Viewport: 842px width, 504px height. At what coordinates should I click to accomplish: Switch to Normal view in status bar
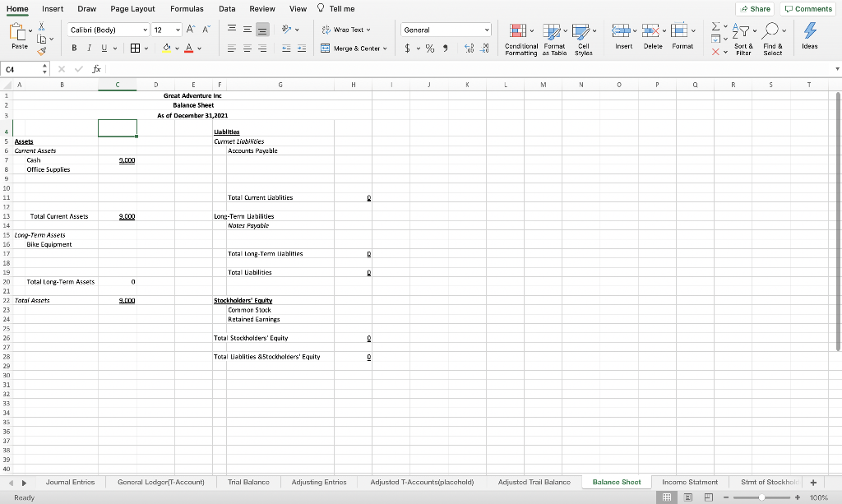point(666,497)
